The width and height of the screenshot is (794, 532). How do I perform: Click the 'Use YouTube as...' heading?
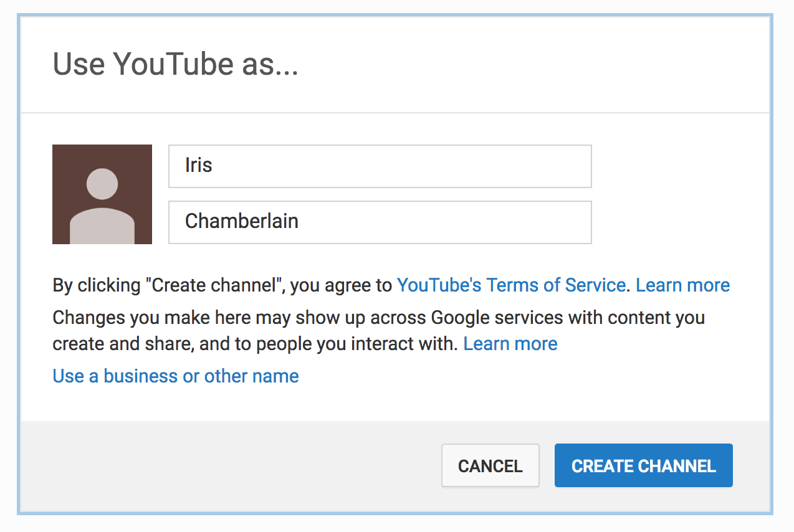tap(176, 64)
